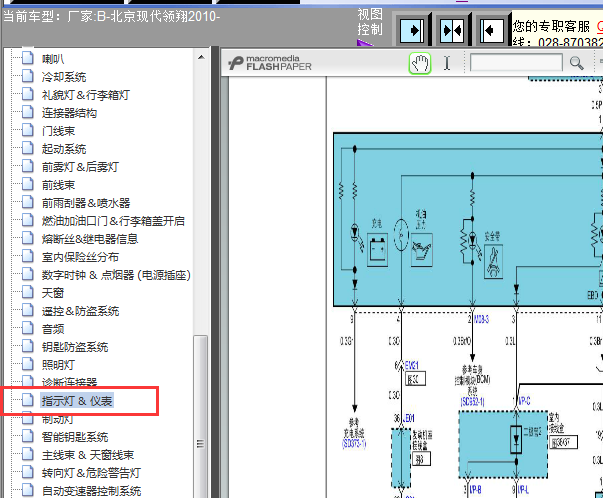Select the 门线束 item
Viewport: 603px width, 498px height.
(58, 131)
